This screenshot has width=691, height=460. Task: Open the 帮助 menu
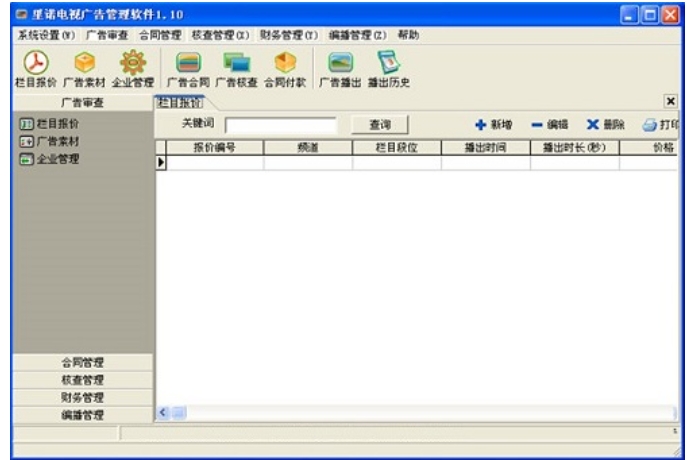408,35
